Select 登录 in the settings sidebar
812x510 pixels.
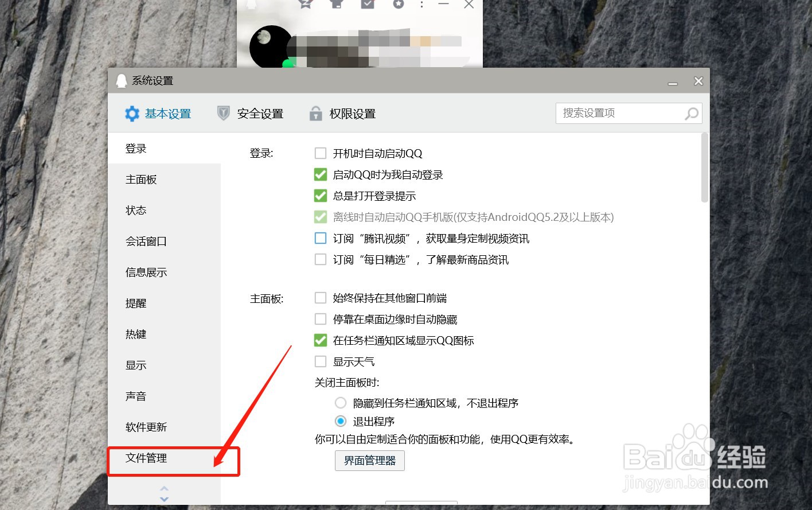click(164, 149)
